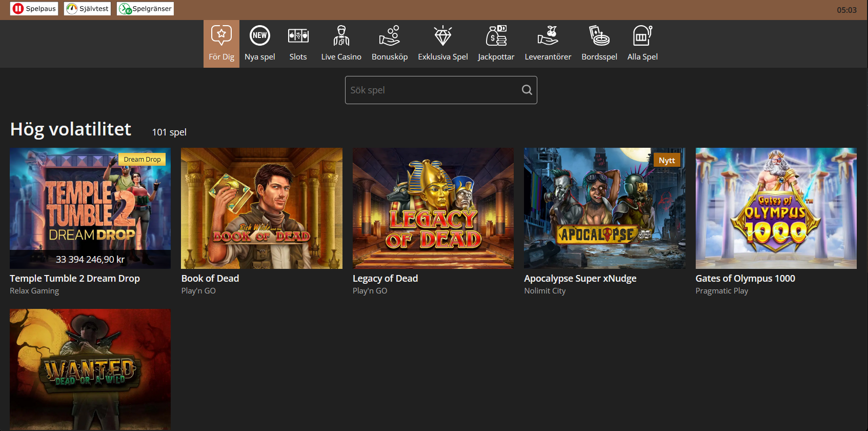This screenshot has width=868, height=431.
Task: Open the Alla Spel slot machine icon
Action: (642, 35)
